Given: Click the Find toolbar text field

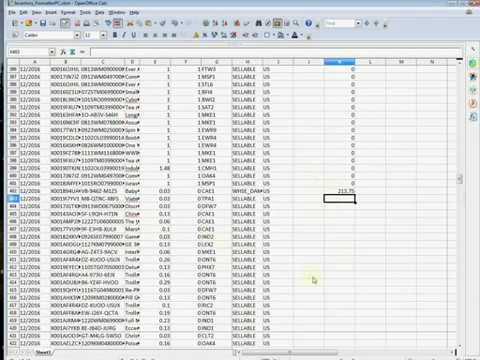Looking at the screenshot, I should coord(339,23).
